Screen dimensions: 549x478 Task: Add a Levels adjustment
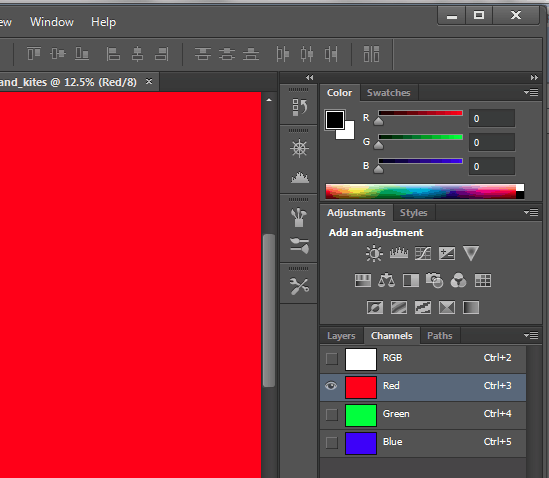pos(399,253)
